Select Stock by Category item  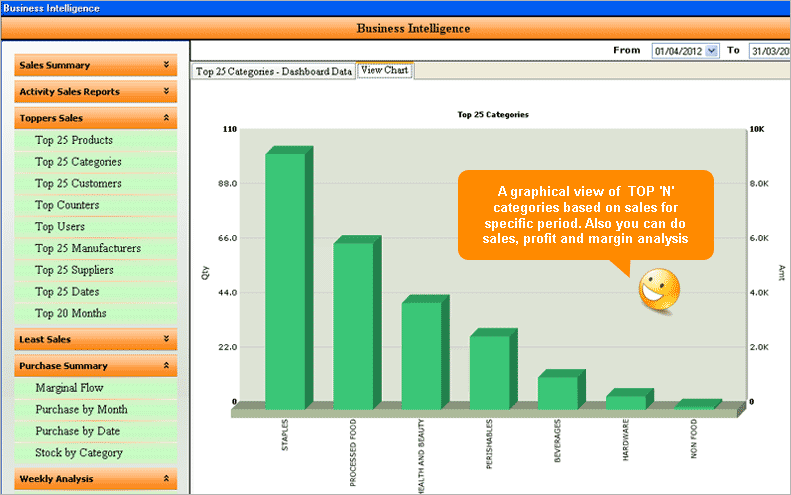[x=79, y=452]
